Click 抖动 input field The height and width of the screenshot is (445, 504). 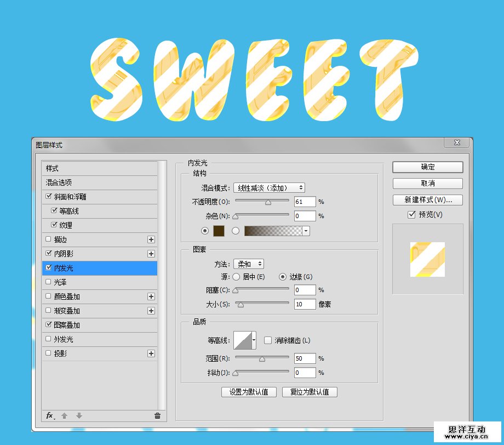(x=305, y=373)
